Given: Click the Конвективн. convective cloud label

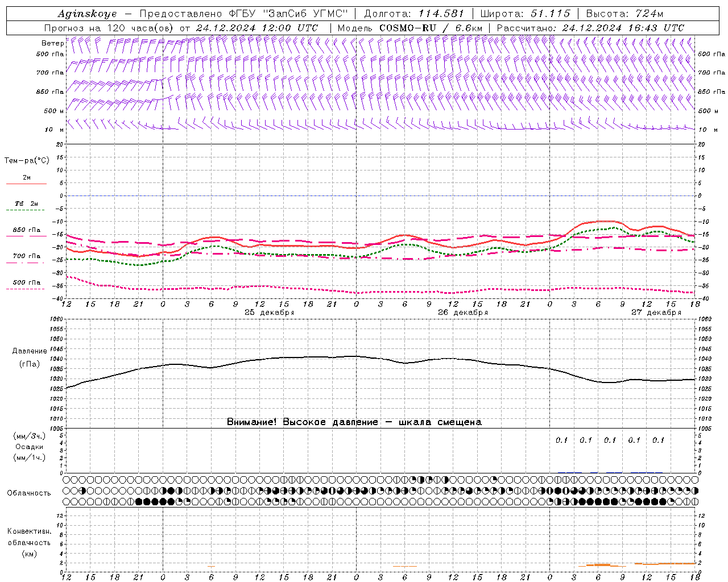Looking at the screenshot, I should pos(29,531).
